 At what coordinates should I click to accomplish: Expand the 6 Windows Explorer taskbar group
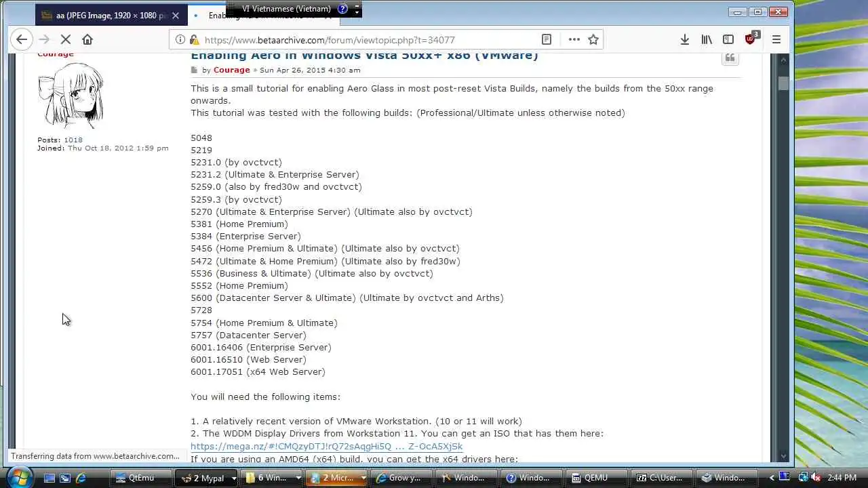point(298,478)
